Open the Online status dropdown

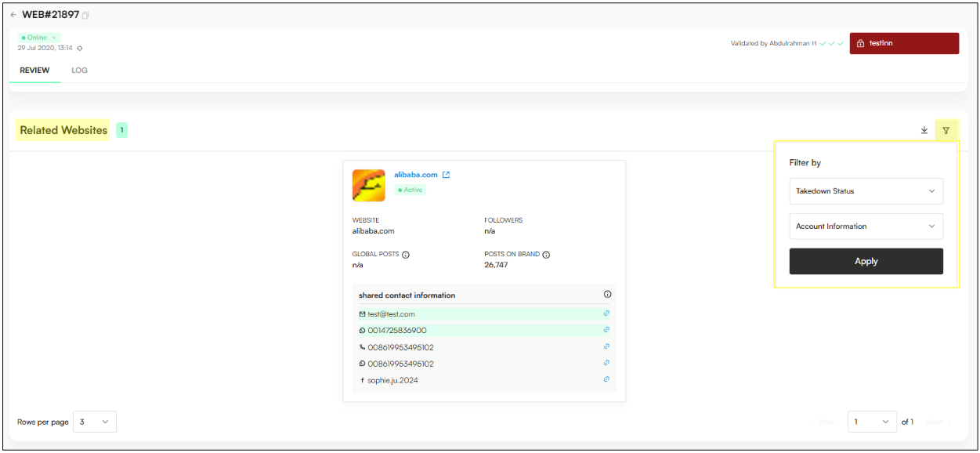pos(39,38)
